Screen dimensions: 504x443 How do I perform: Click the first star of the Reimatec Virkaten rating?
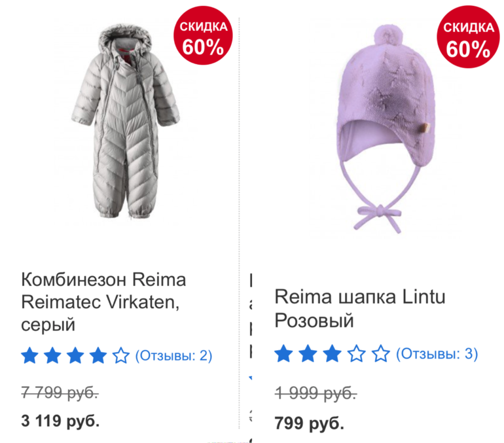(x=30, y=356)
